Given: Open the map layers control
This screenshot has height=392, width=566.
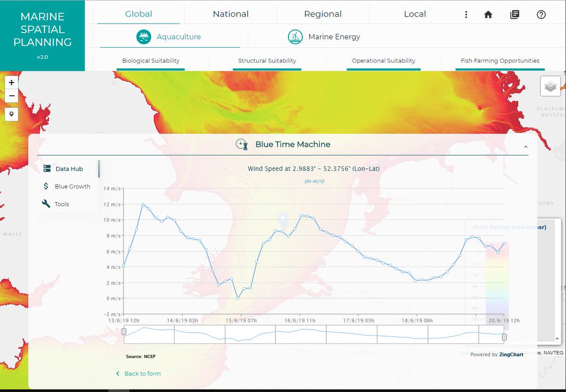Looking at the screenshot, I should pyautogui.click(x=550, y=87).
